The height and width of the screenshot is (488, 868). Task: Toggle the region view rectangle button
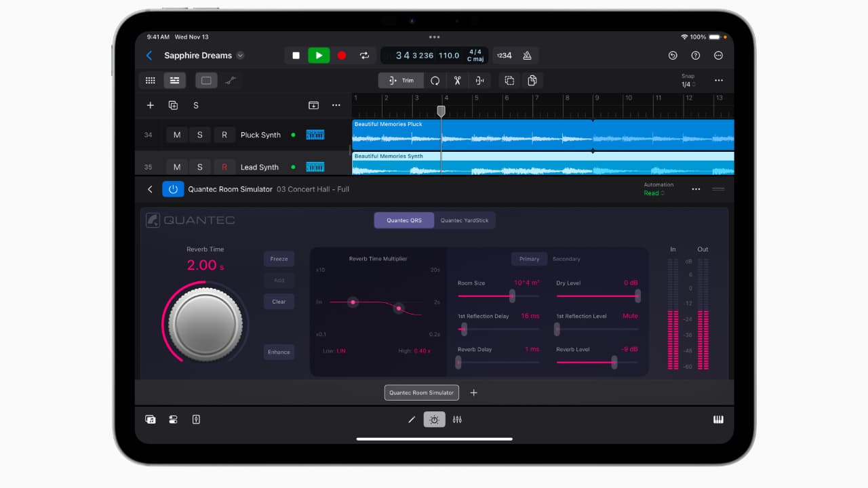pos(206,81)
